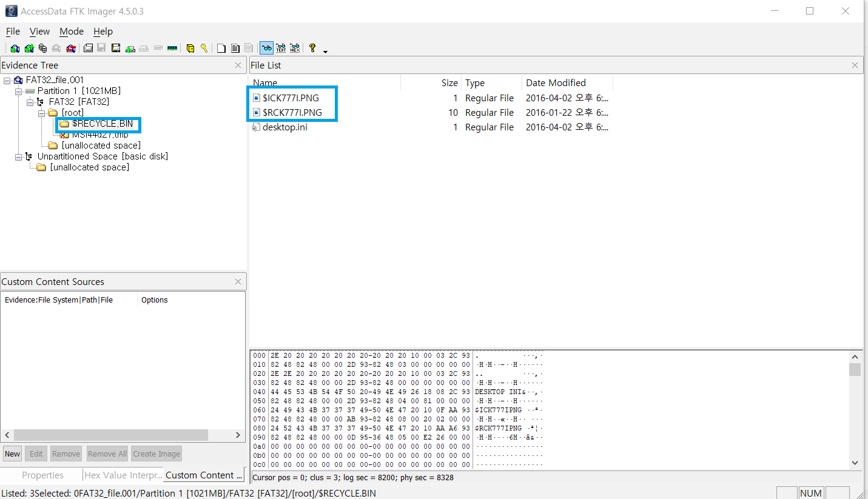This screenshot has width=868, height=499.
Task: Click the Obtain Protected Files safe icon
Action: pos(190,49)
